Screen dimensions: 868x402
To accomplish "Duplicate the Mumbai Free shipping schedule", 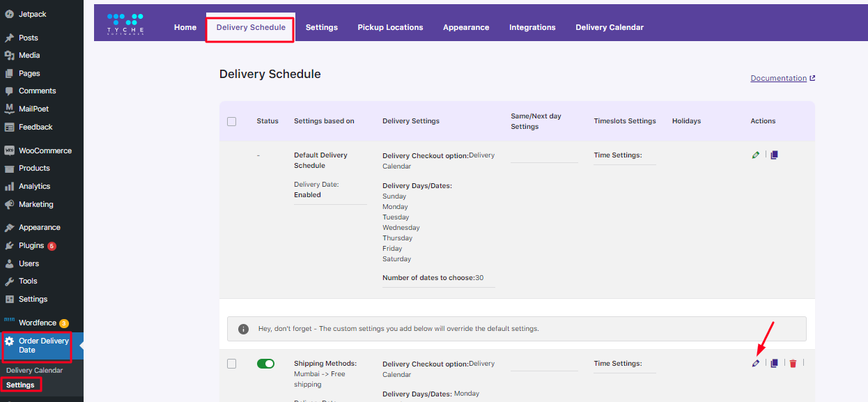I will (774, 364).
